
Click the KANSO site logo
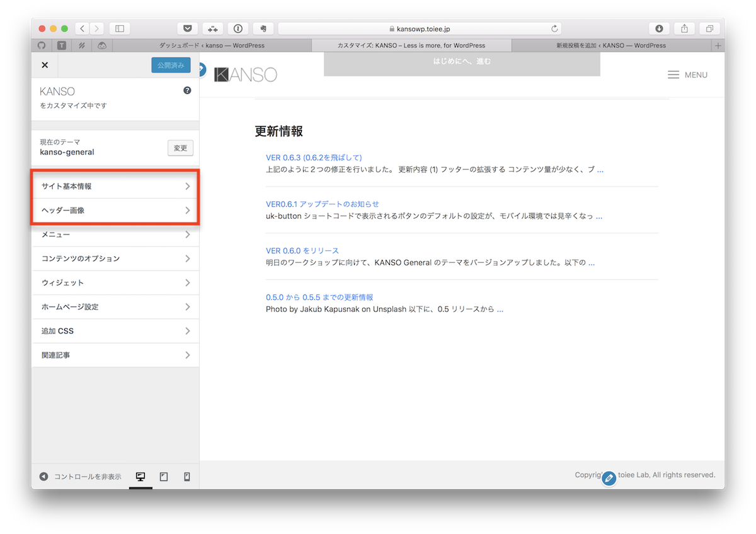(246, 74)
